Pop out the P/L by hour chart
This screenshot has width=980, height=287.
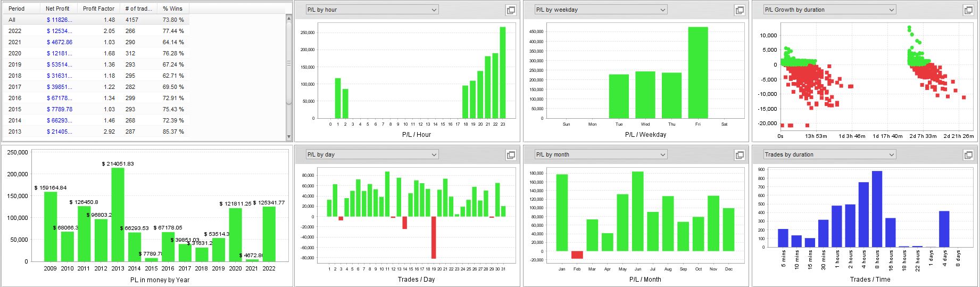(511, 10)
